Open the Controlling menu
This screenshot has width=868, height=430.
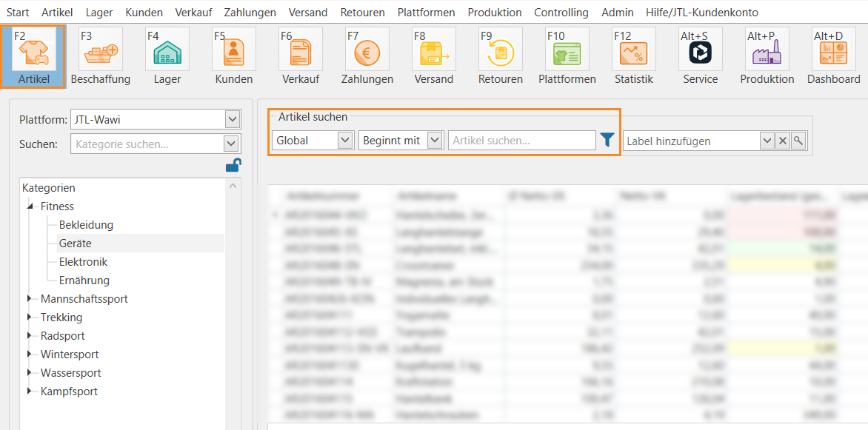click(x=561, y=13)
